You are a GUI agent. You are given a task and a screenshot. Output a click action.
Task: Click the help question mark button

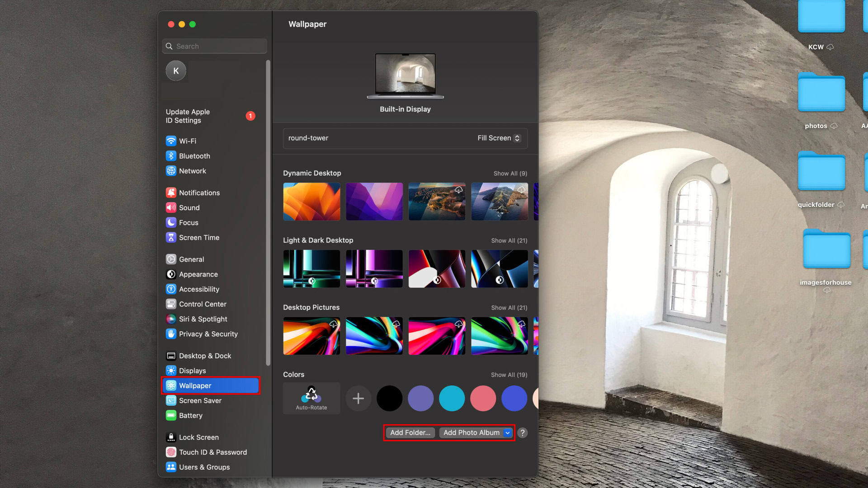pyautogui.click(x=522, y=433)
